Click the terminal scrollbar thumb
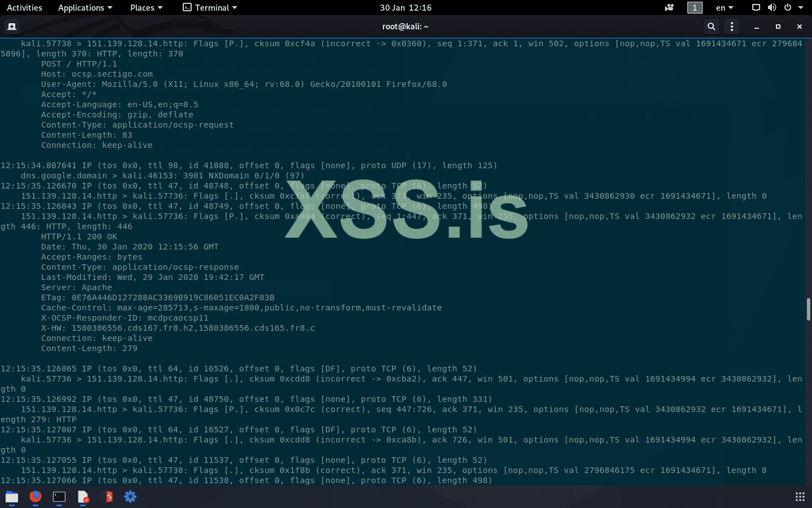 [x=809, y=309]
